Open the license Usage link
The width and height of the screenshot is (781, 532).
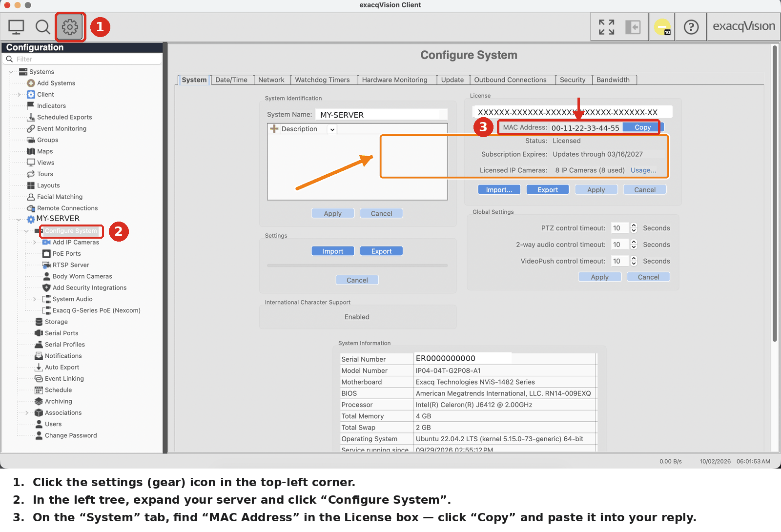[x=643, y=170]
